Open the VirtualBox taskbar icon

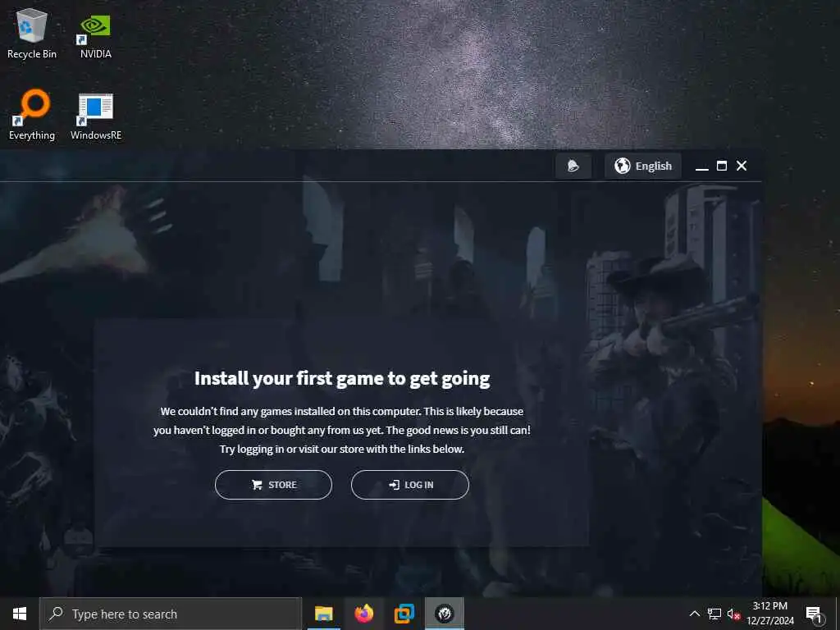[x=404, y=614]
